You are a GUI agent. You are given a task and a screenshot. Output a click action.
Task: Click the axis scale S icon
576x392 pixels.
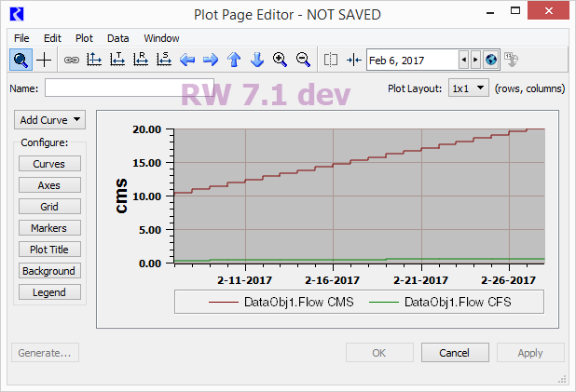point(164,60)
